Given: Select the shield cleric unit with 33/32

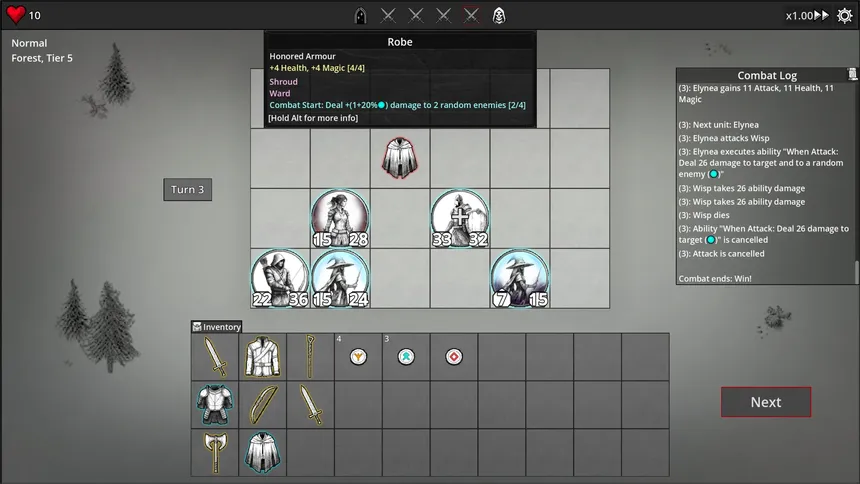Looking at the screenshot, I should coord(460,218).
